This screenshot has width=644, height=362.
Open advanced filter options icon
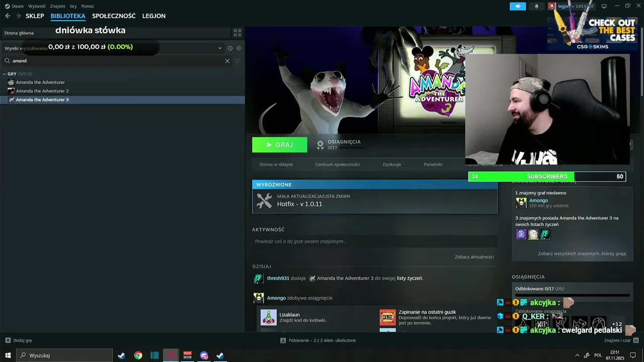point(238,61)
